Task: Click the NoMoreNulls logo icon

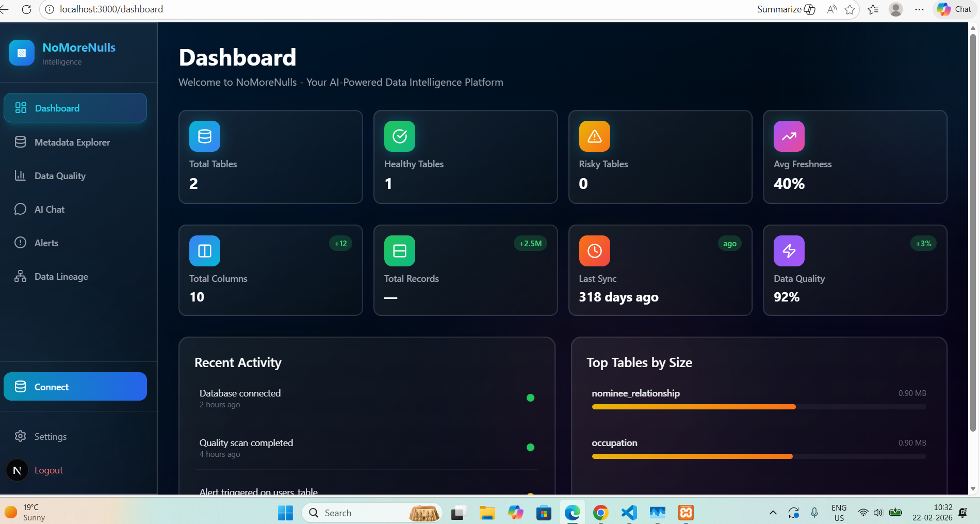Action: (x=22, y=53)
